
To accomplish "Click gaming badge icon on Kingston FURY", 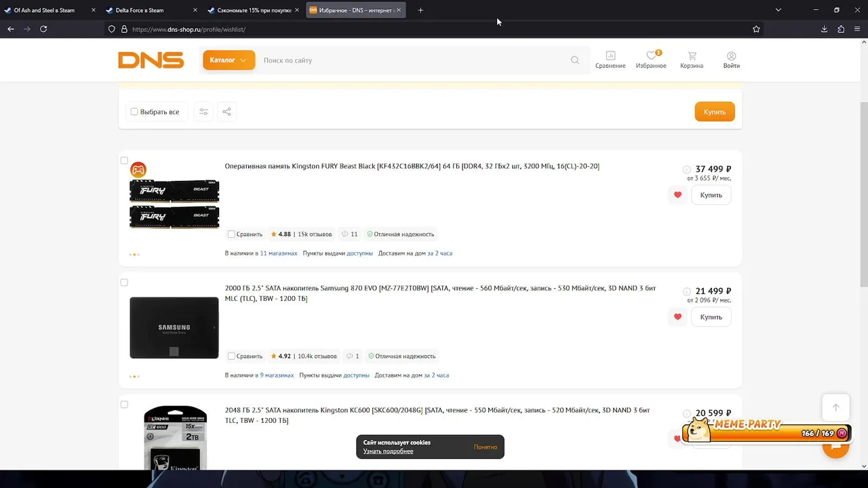I will tap(138, 169).
